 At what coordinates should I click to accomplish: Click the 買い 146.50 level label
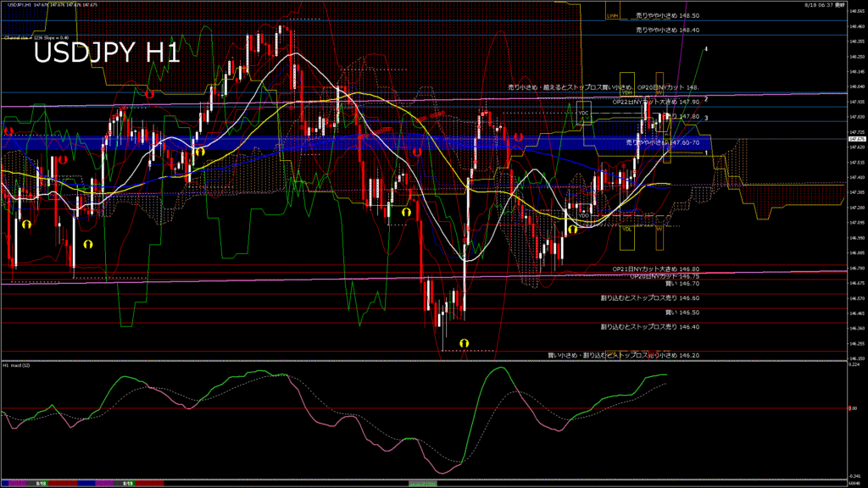click(682, 313)
